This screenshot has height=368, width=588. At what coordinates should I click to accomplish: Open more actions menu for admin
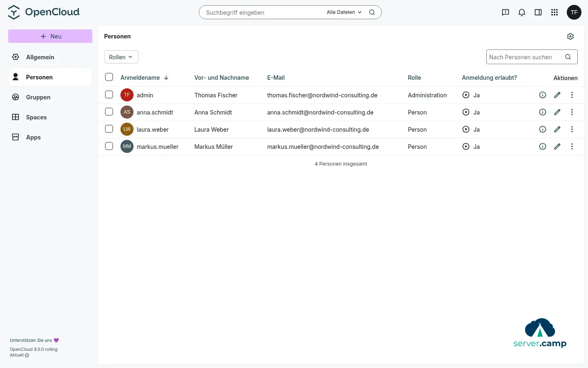572,95
